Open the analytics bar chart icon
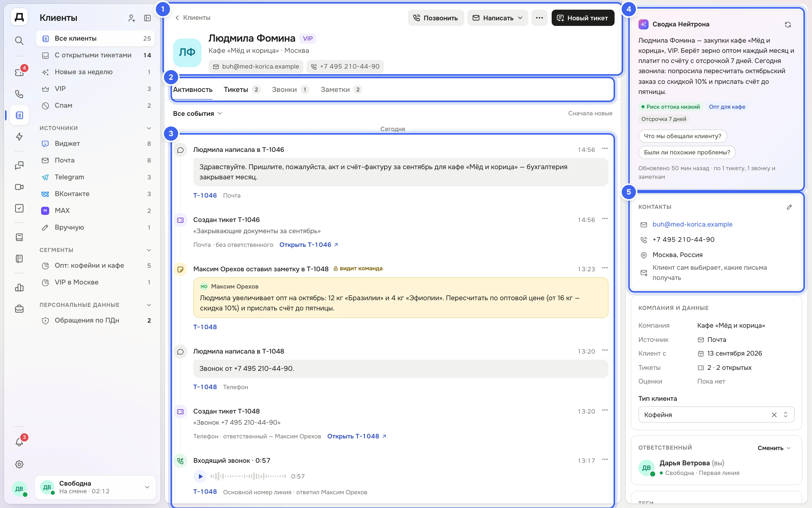The image size is (812, 508). 19,287
